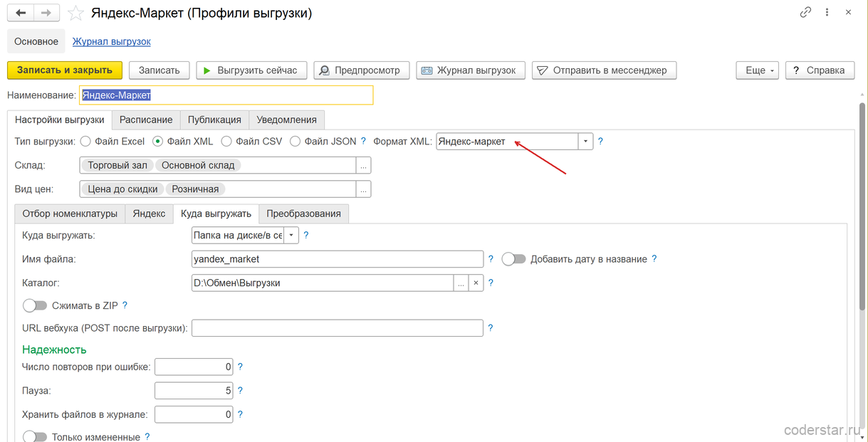Screen dimensions: 868x442
Task: Click help icon next to Пауза field
Action: (240, 391)
